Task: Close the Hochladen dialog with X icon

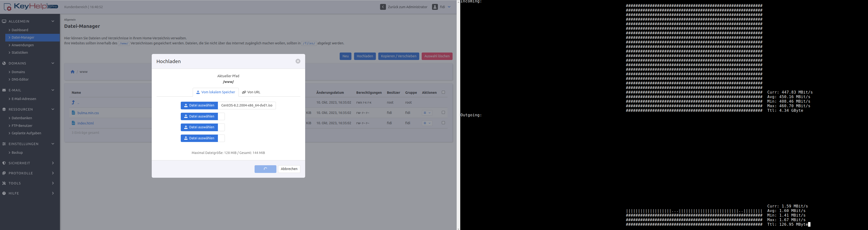Action: [x=298, y=61]
